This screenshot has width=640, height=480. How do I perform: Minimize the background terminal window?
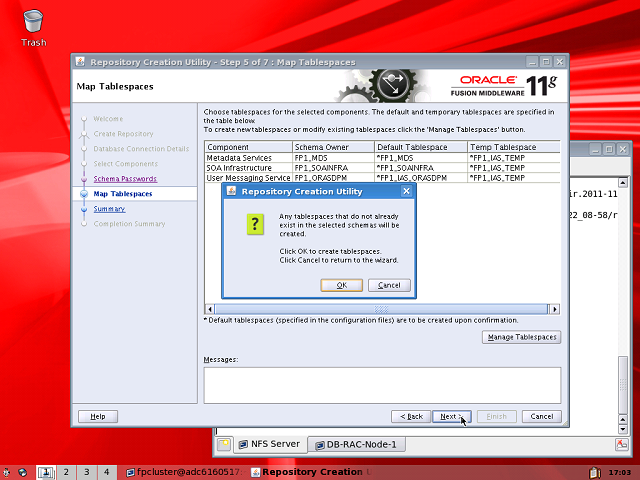click(595, 149)
